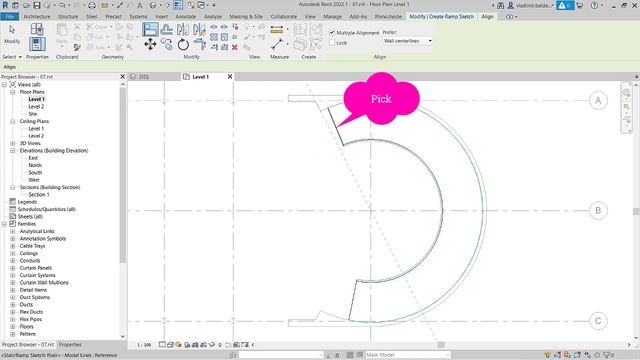640x360 pixels.
Task: Click the Print icon in quick access toolbar
Action: (x=92, y=5)
